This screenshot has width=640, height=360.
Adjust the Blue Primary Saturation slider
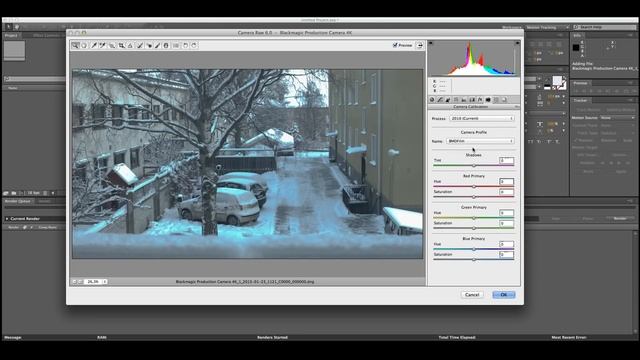[x=473, y=259]
